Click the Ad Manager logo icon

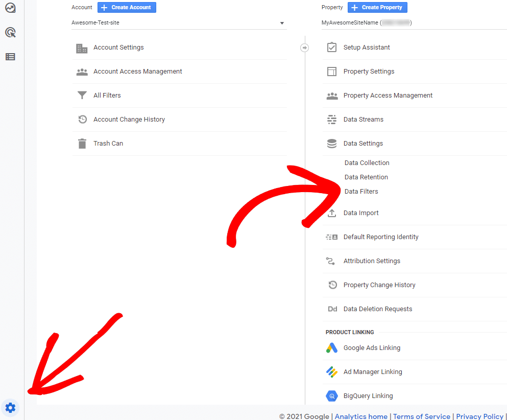click(x=332, y=372)
